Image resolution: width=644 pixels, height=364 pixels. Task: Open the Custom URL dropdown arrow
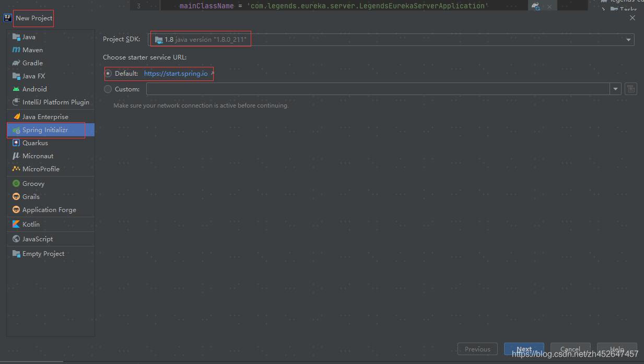(615, 89)
